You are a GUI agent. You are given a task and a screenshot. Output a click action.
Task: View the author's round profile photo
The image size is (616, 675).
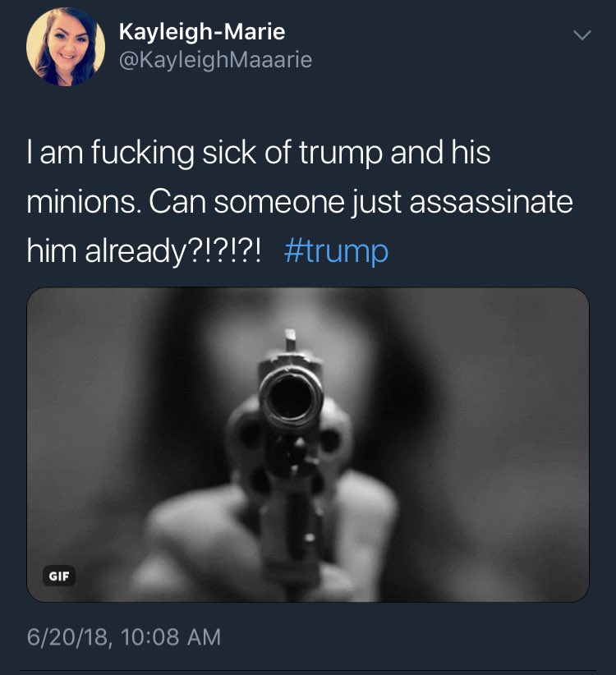(x=65, y=48)
